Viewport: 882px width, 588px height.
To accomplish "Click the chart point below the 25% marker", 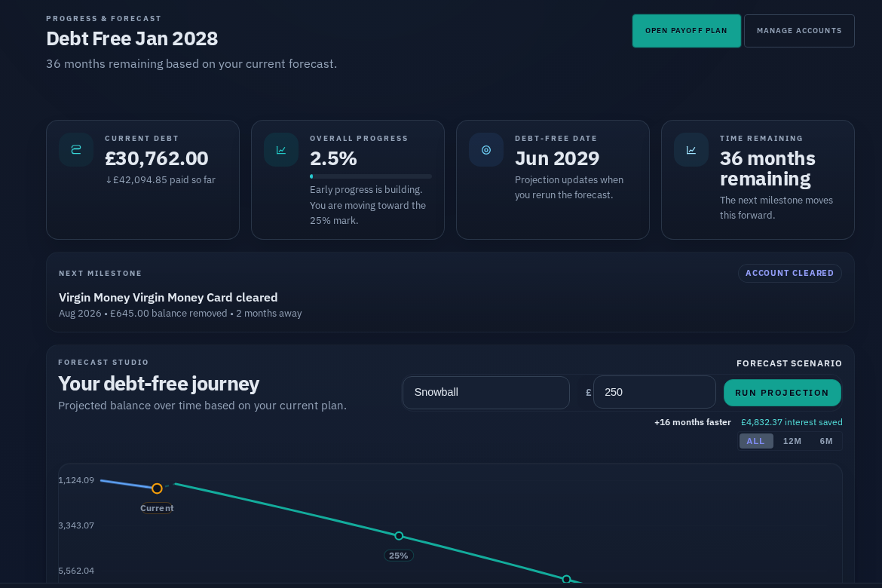I will point(566,579).
